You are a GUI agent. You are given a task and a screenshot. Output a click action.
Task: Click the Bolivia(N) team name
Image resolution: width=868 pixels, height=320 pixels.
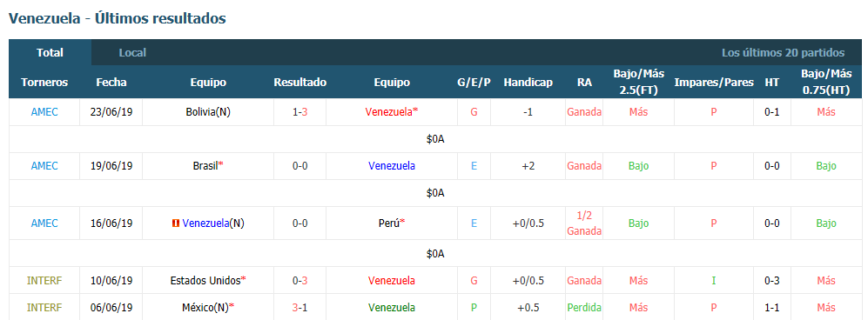point(208,111)
